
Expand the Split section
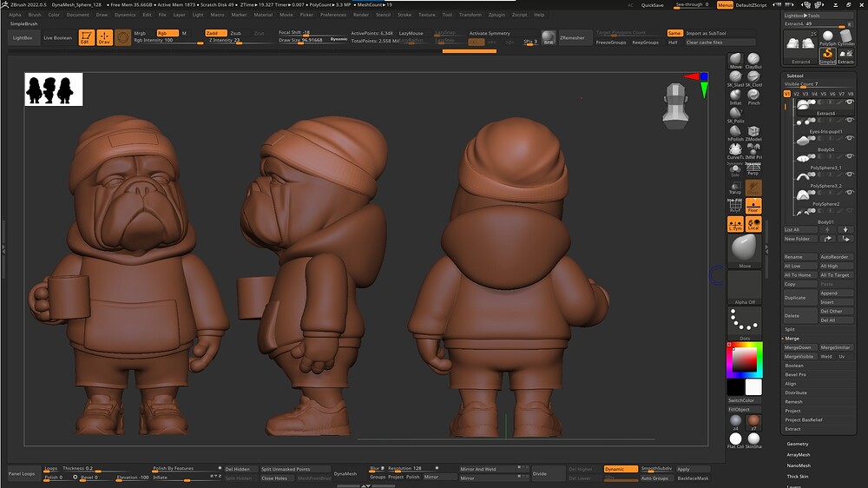pyautogui.click(x=789, y=329)
